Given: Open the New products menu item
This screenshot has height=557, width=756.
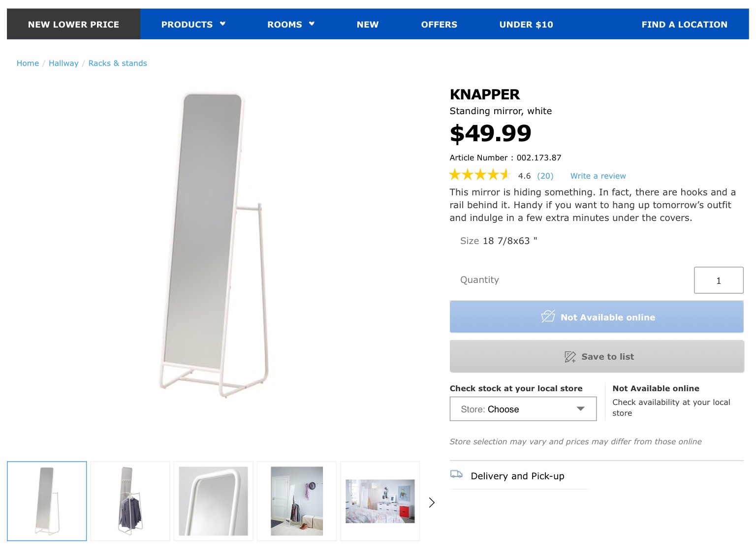Looking at the screenshot, I should 368,25.
